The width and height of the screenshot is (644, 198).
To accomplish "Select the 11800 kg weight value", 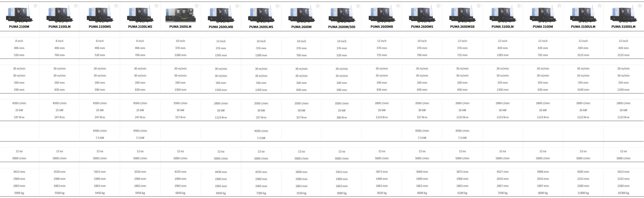I will click(x=583, y=193).
